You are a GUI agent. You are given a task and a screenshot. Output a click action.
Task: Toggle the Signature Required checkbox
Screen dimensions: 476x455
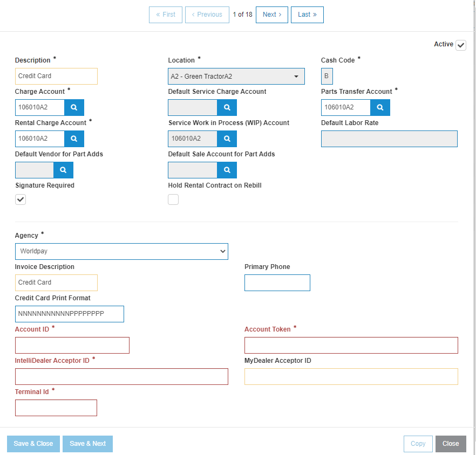pos(21,199)
